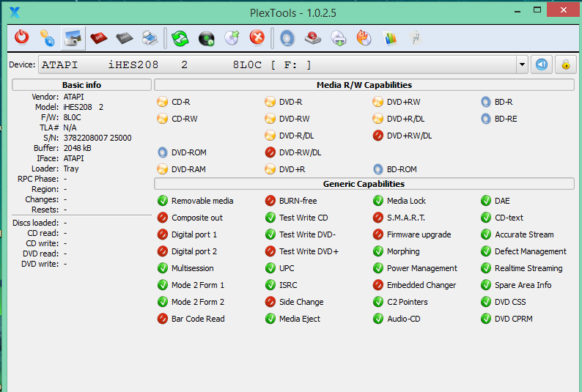Click the red drive toolbar icon
Viewport: 582px width, 392px height.
[x=313, y=38]
